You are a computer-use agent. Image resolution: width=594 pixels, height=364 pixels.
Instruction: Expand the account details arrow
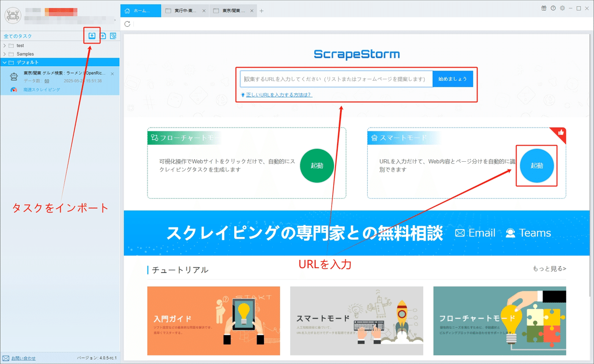tap(114, 20)
